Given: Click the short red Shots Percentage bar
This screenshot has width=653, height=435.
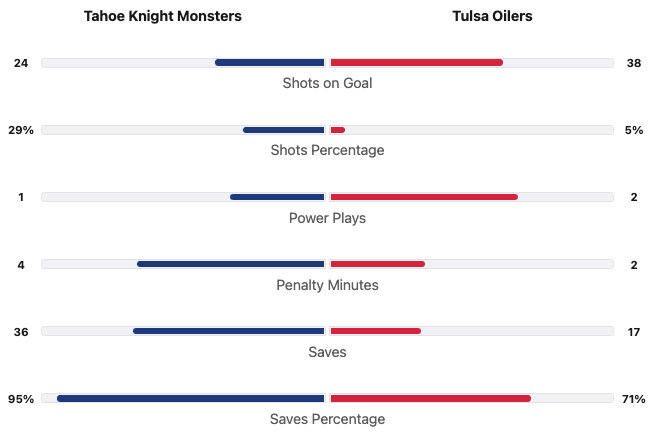Looking at the screenshot, I should pos(338,130).
